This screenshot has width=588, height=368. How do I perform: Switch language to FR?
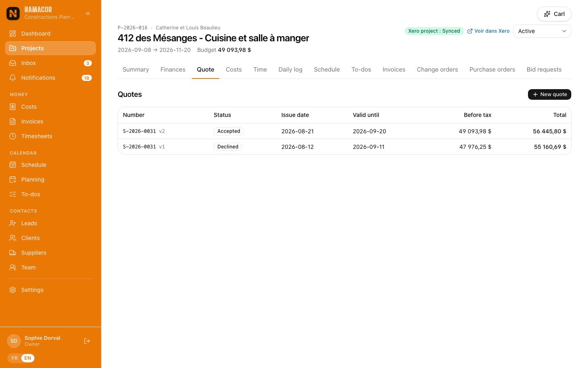click(15, 358)
